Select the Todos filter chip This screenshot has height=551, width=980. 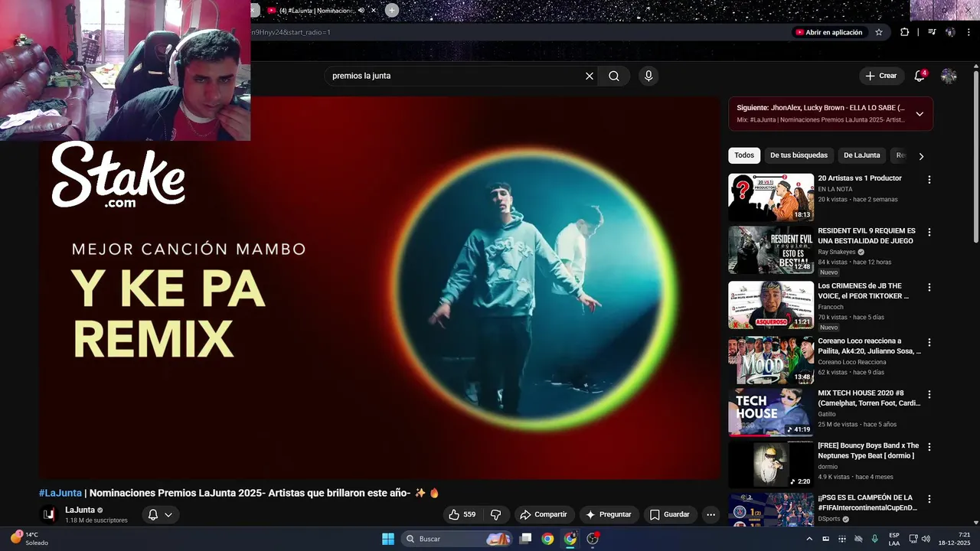coord(744,155)
